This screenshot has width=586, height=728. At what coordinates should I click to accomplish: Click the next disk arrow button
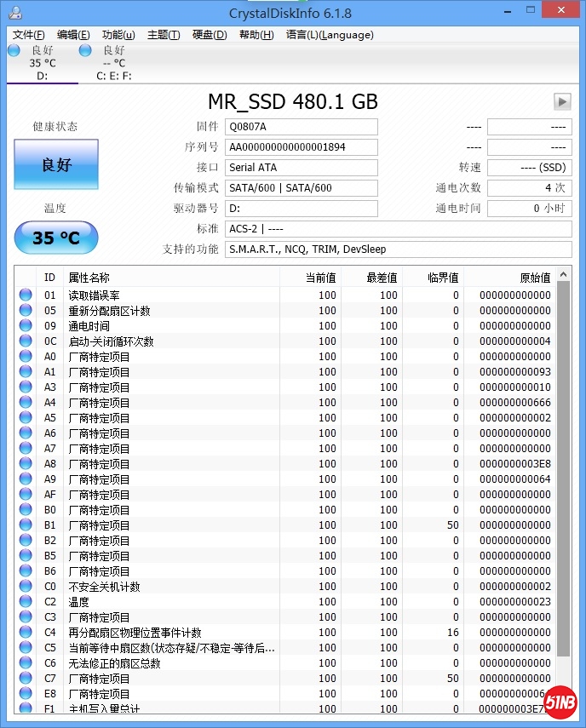coord(561,101)
